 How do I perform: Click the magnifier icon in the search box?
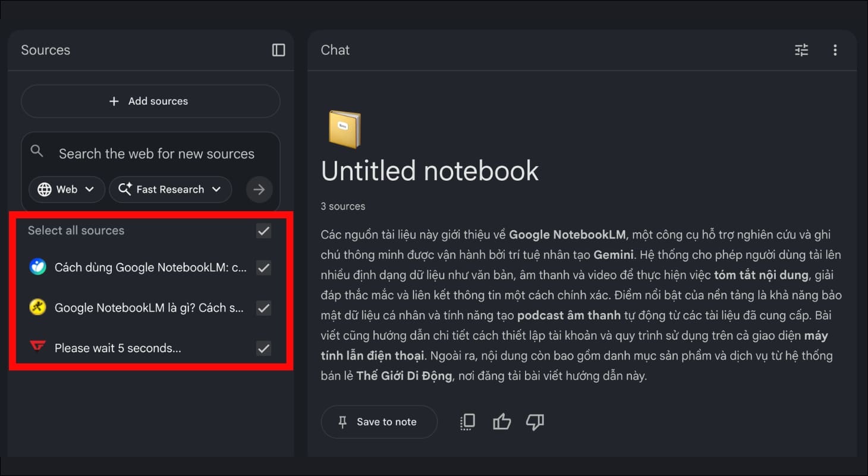point(37,151)
